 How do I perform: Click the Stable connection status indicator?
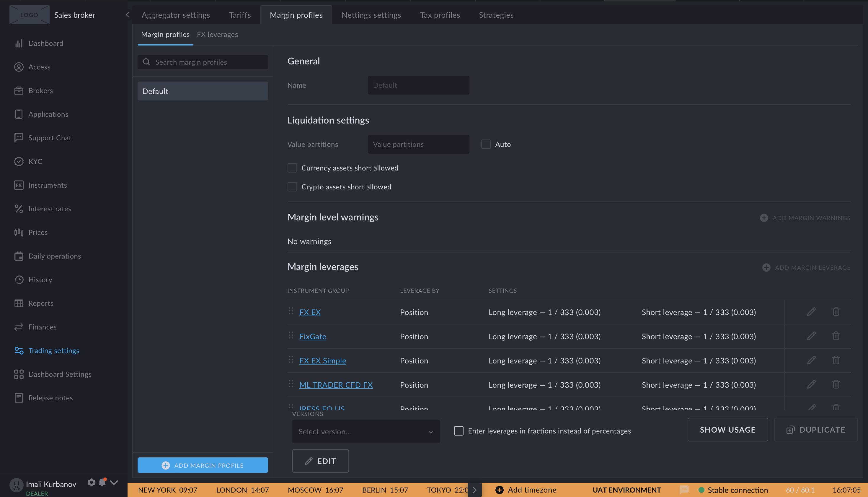click(x=734, y=490)
